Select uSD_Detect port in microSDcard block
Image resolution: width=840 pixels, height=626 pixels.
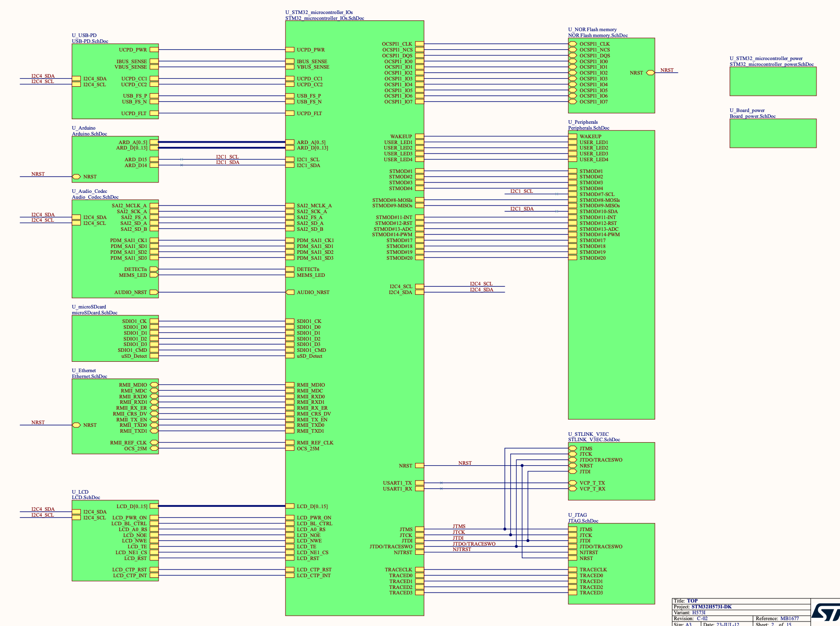click(154, 356)
